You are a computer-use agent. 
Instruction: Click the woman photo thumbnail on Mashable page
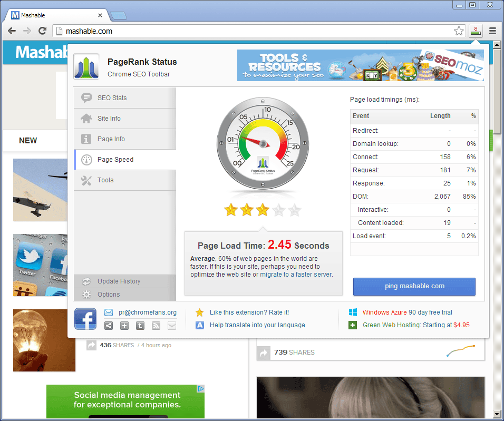click(370, 397)
